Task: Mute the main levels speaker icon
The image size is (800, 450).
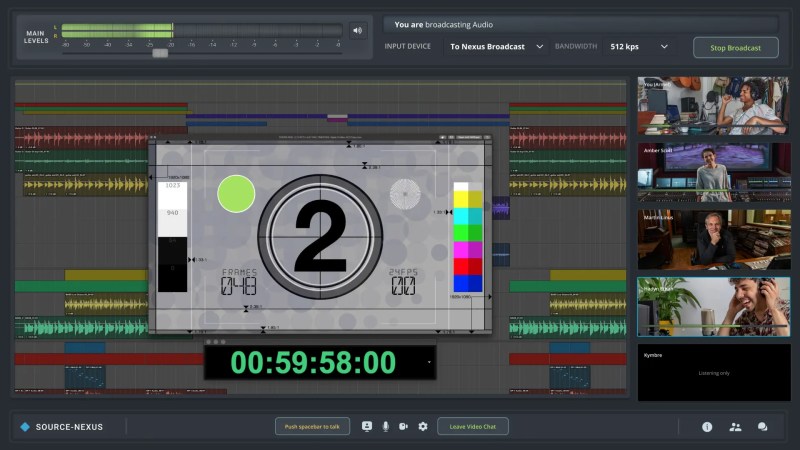Action: [358, 31]
